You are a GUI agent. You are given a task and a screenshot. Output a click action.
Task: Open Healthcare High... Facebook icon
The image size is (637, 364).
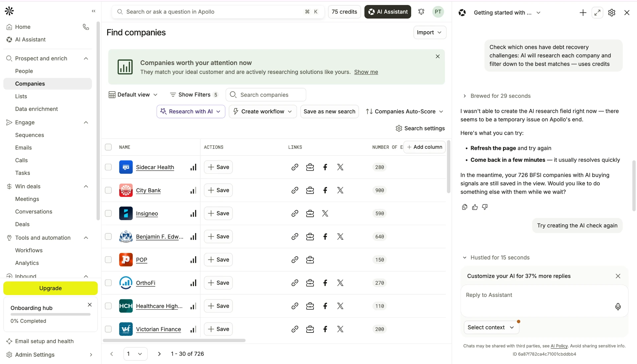[325, 306]
